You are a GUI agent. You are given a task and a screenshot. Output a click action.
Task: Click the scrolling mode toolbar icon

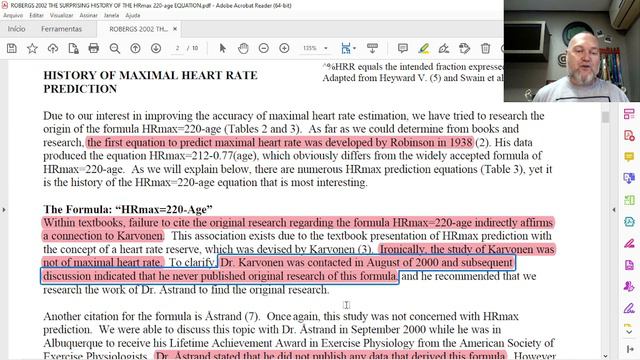click(372, 49)
